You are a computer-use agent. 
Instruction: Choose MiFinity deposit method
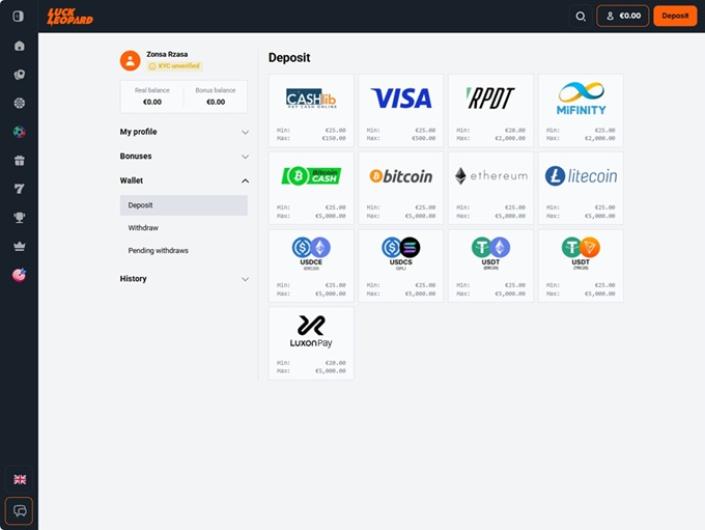[x=581, y=111]
